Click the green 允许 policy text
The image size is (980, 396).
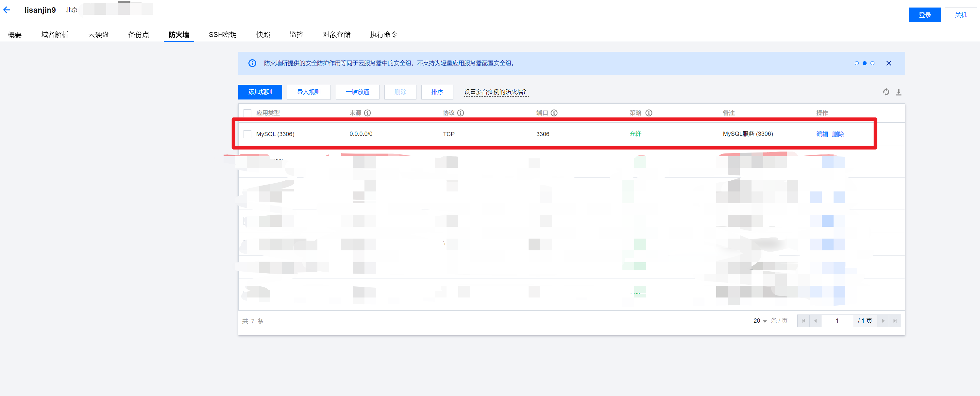pyautogui.click(x=635, y=134)
